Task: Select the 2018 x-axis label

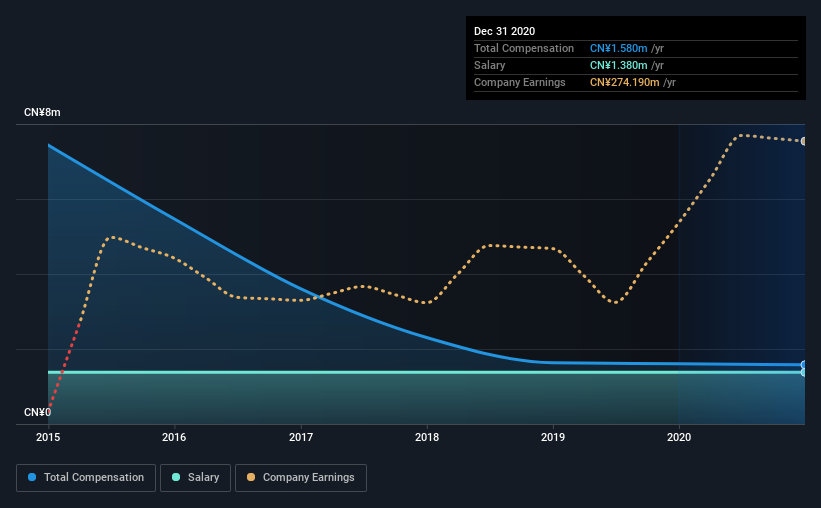Action: pos(427,437)
